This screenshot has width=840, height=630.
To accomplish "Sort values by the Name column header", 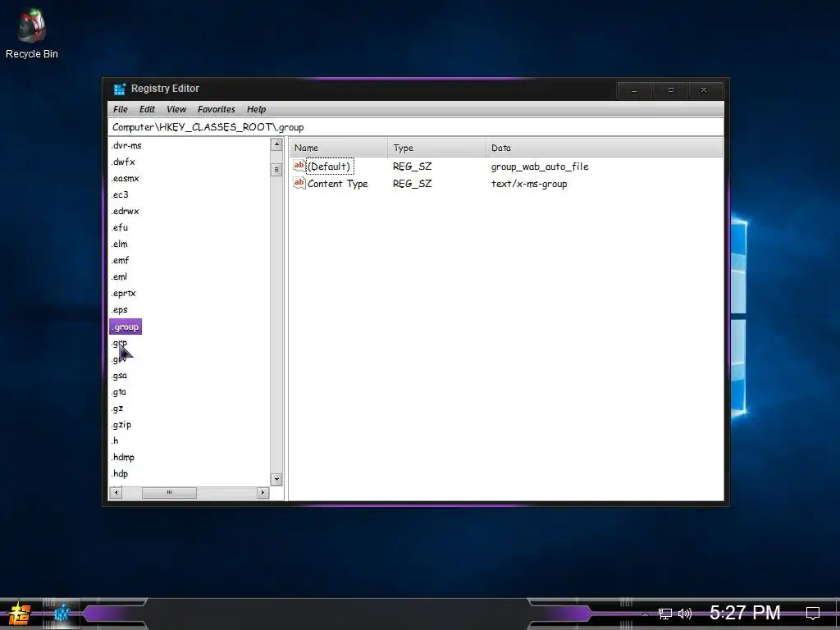I will coord(339,148).
